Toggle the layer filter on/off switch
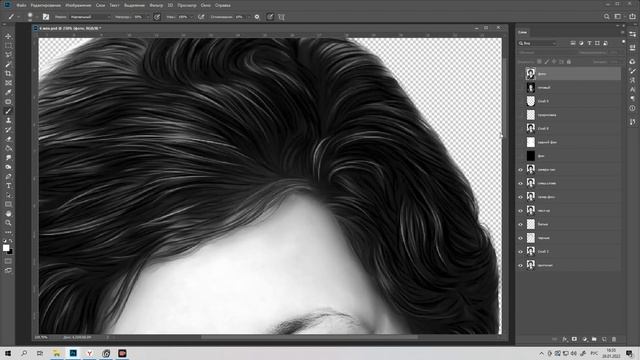Viewport: 640px width, 360px height. tap(623, 42)
